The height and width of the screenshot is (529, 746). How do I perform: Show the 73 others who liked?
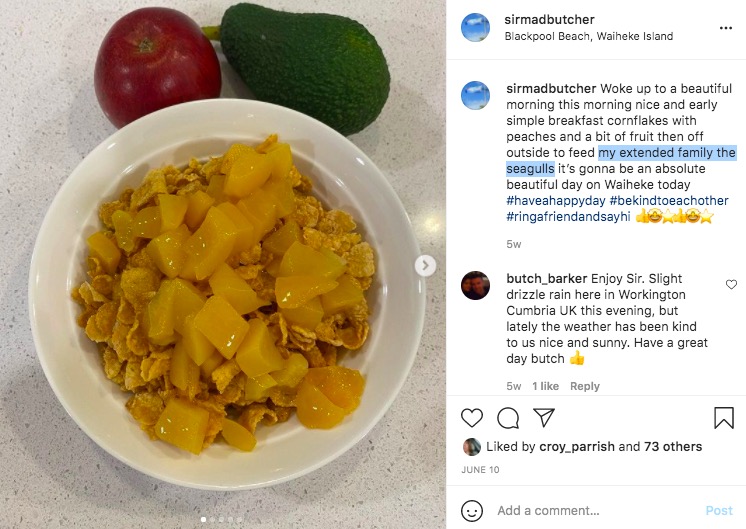(673, 446)
